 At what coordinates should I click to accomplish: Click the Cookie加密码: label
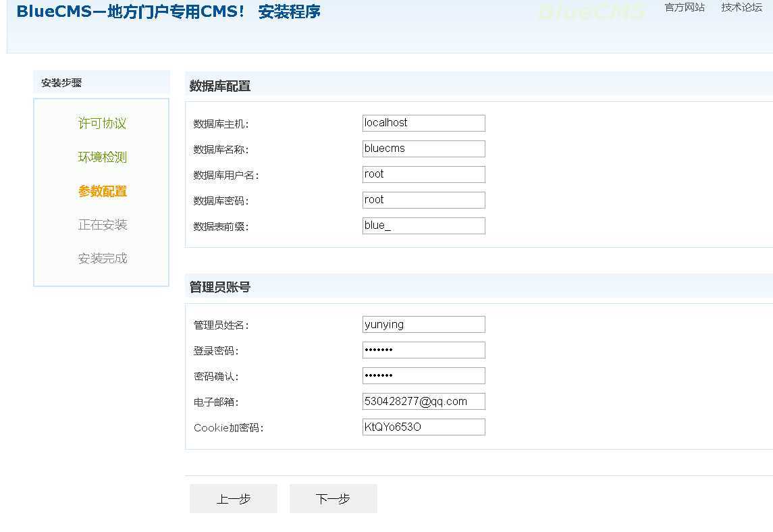pos(229,428)
